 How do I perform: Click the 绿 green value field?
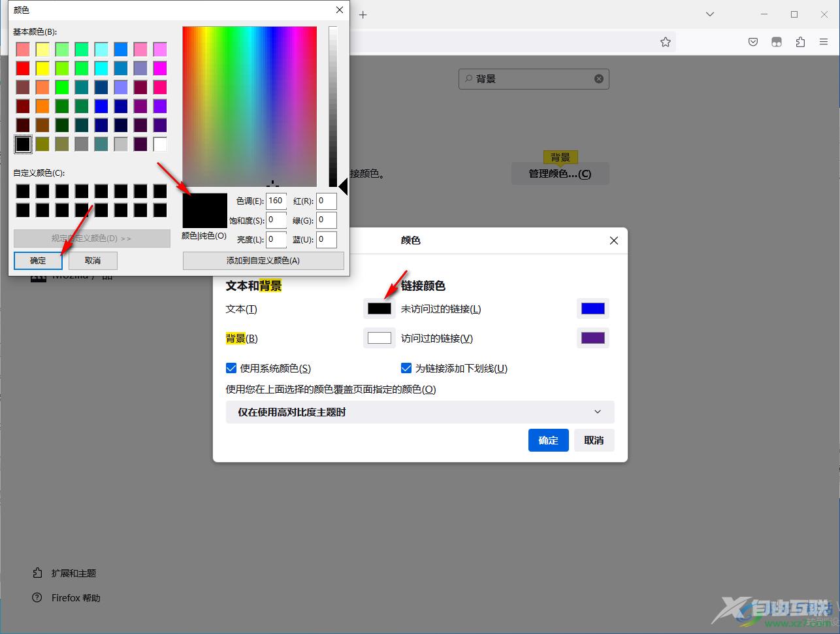coord(327,220)
